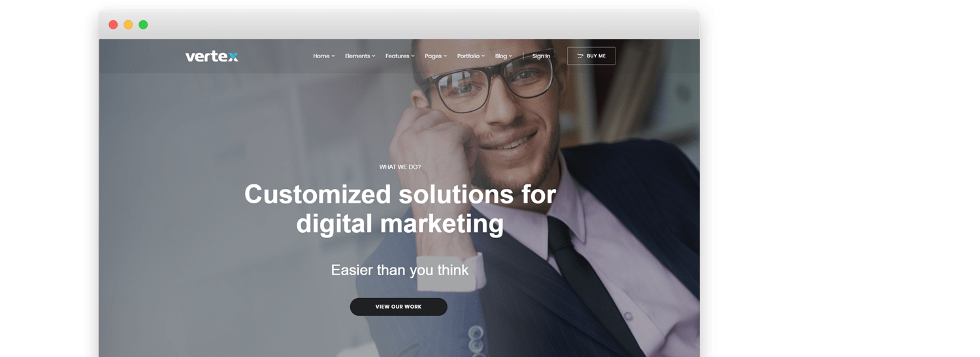This screenshot has height=357, width=980.
Task: Maximize the window with the green button
Action: click(x=143, y=25)
